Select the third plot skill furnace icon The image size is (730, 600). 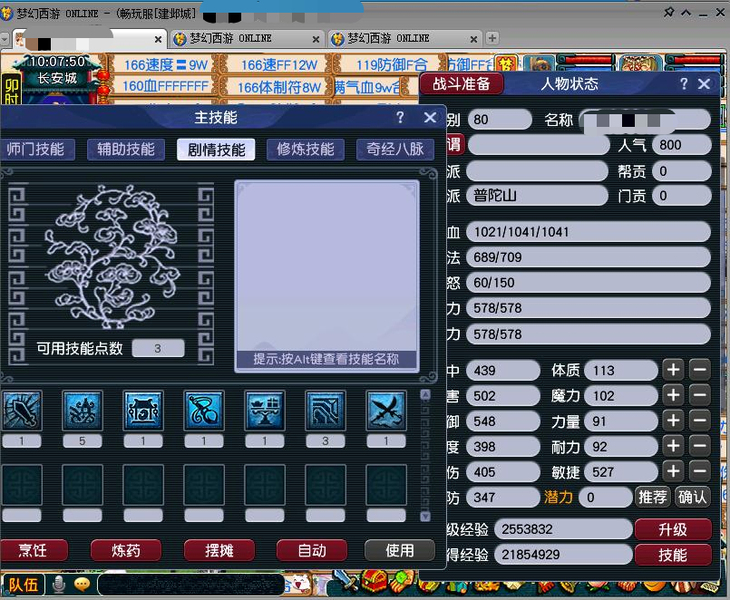tap(143, 410)
